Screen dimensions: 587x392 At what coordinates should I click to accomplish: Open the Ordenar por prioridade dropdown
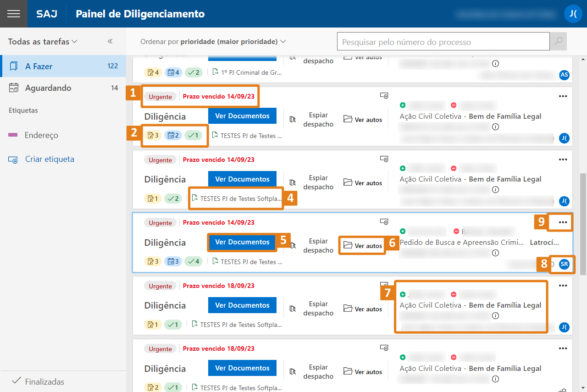213,42
